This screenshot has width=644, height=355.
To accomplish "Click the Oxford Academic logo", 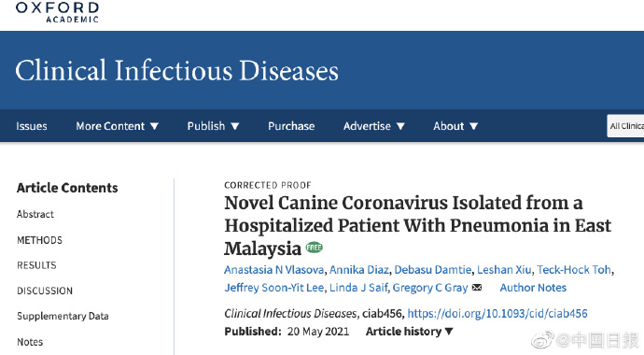I will point(57,12).
